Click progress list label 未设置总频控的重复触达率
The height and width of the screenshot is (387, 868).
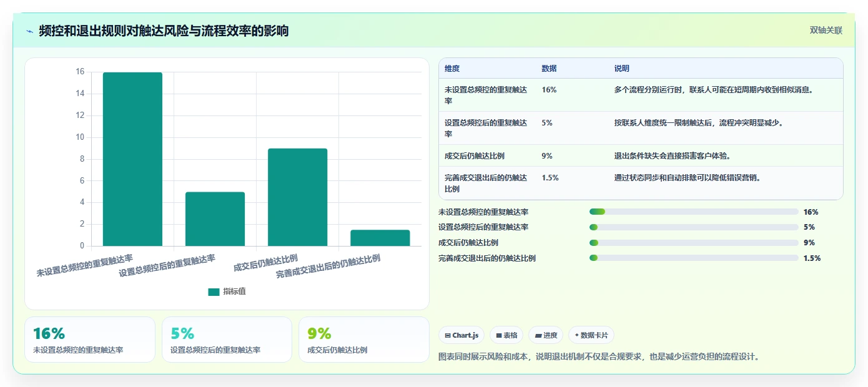pos(483,212)
